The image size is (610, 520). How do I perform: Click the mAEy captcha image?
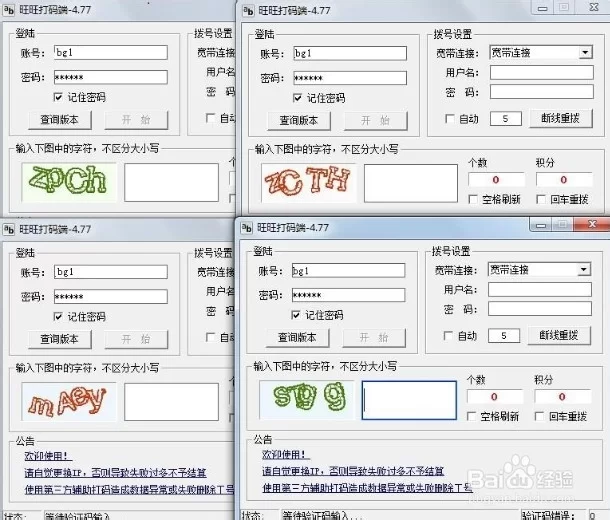[68, 401]
